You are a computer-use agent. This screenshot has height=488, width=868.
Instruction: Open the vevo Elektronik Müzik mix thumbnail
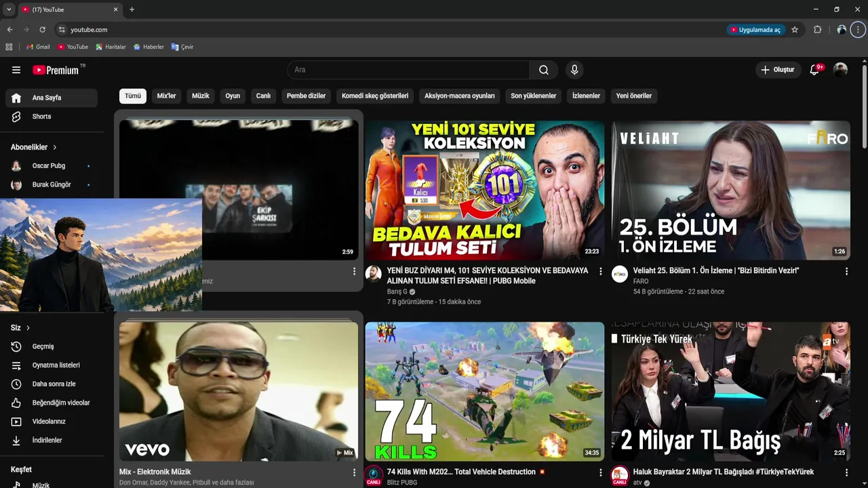(239, 392)
